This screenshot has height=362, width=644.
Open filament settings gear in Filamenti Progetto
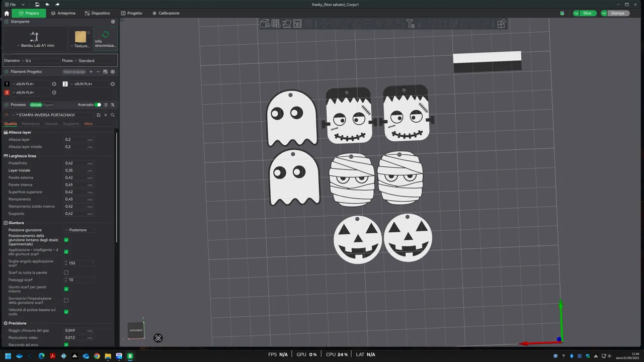pyautogui.click(x=113, y=72)
